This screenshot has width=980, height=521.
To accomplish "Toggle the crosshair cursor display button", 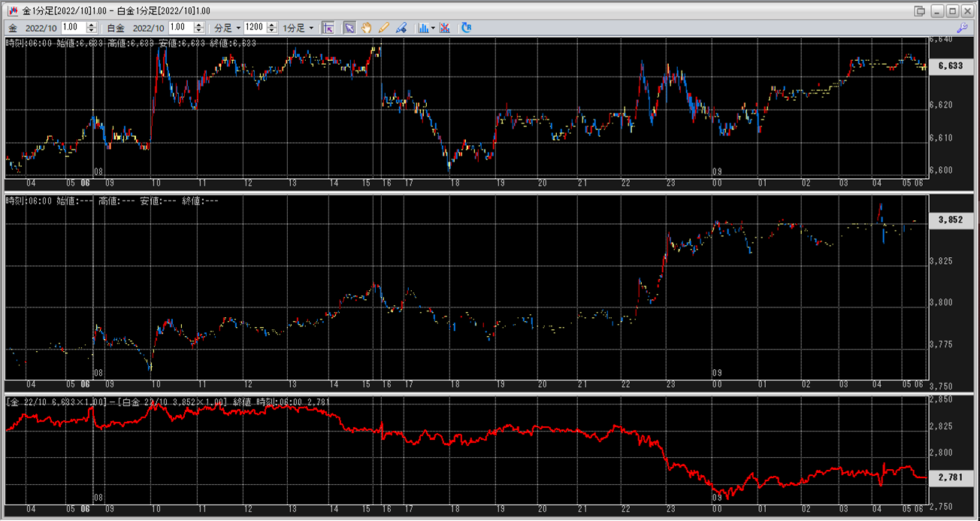I will point(328,28).
